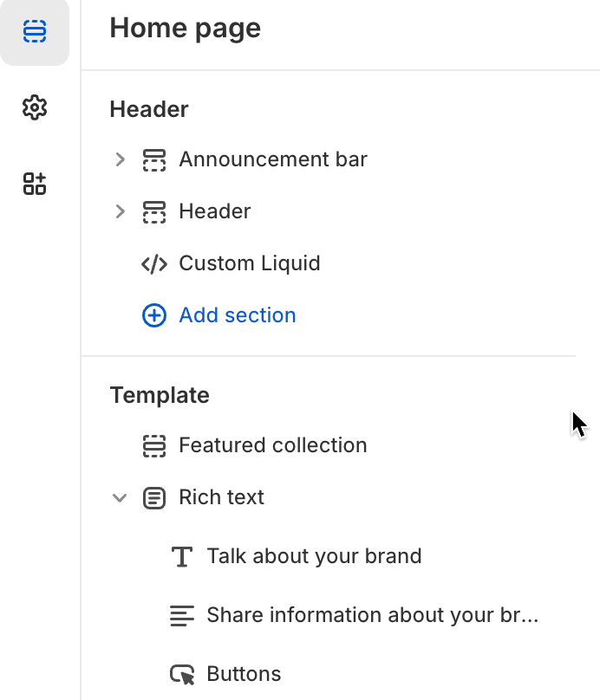Click the heading block T icon
Image resolution: width=600 pixels, height=700 pixels.
pos(182,557)
